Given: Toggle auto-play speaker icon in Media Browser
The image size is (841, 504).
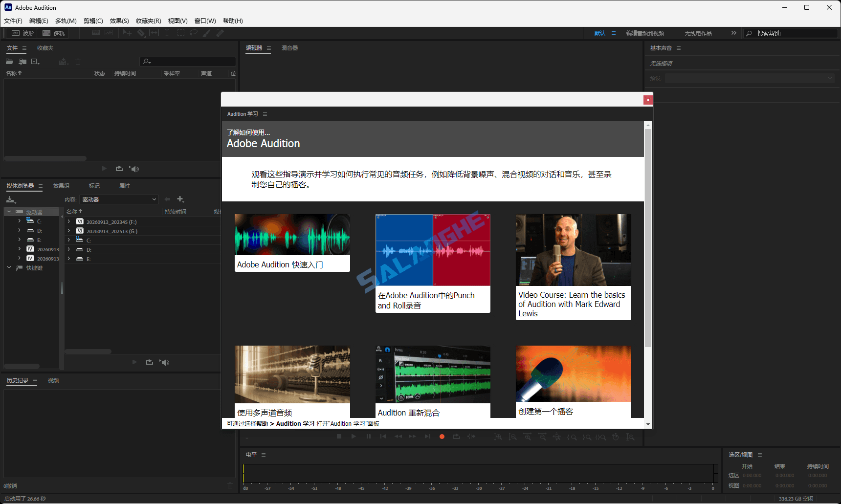Looking at the screenshot, I should click(x=165, y=362).
